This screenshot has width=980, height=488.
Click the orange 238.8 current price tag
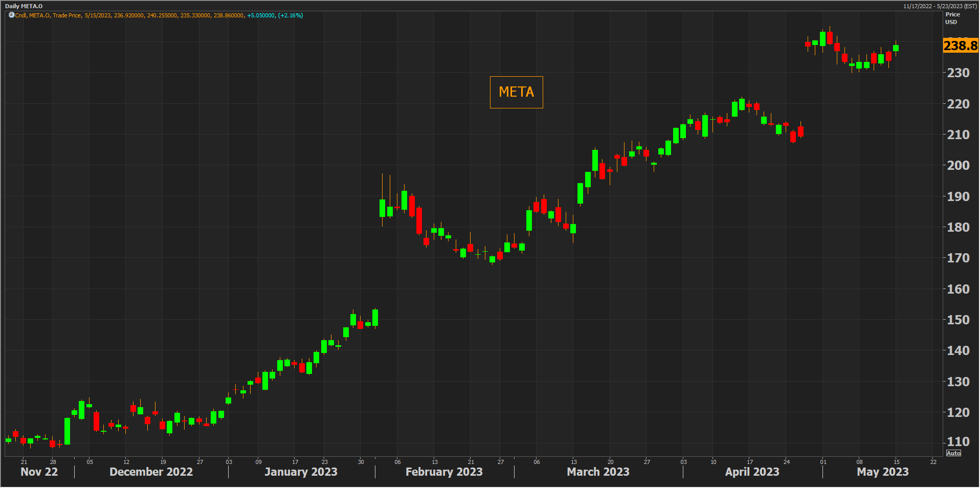pyautogui.click(x=960, y=46)
